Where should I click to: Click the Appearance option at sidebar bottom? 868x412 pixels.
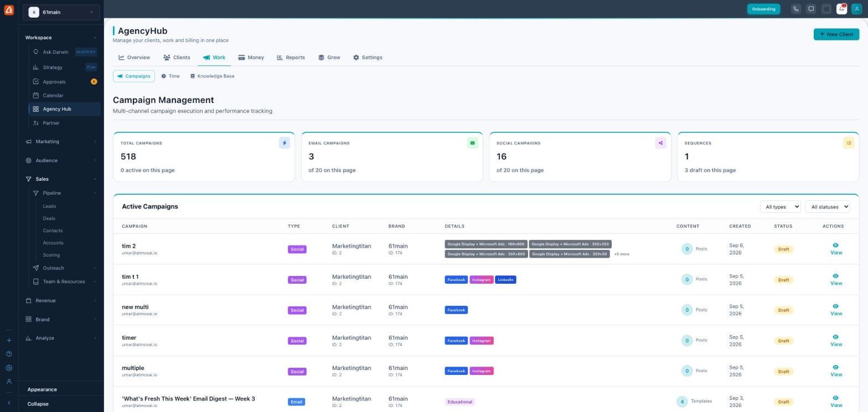coord(42,390)
